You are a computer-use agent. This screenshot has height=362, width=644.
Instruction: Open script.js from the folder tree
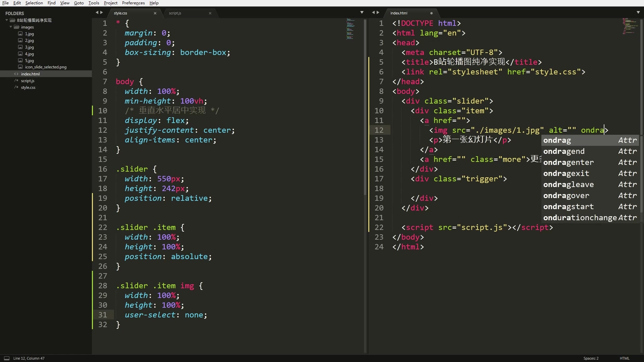28,81
